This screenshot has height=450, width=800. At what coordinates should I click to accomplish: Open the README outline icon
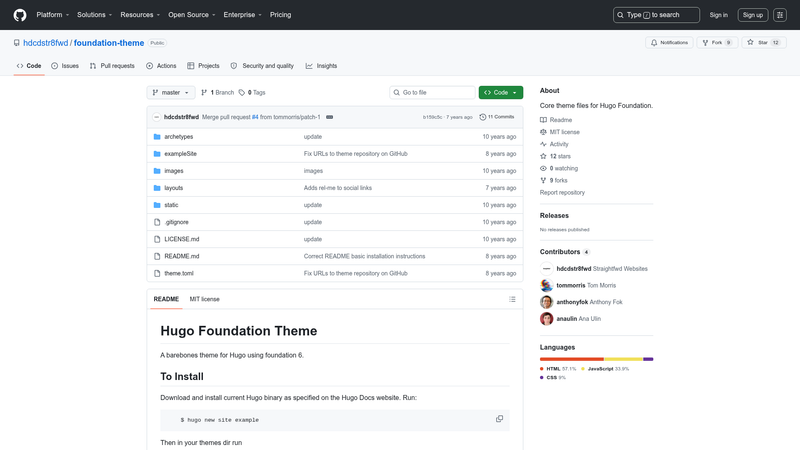[x=512, y=299]
